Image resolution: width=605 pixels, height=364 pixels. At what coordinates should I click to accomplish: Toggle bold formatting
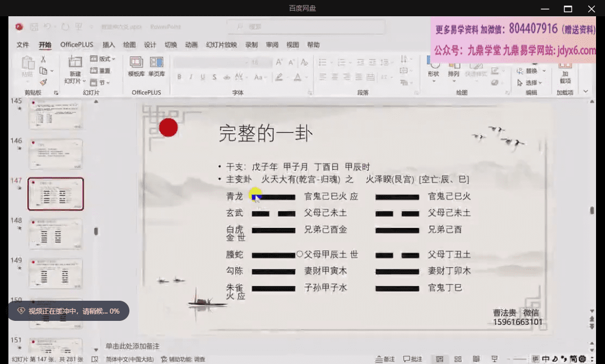click(x=179, y=77)
